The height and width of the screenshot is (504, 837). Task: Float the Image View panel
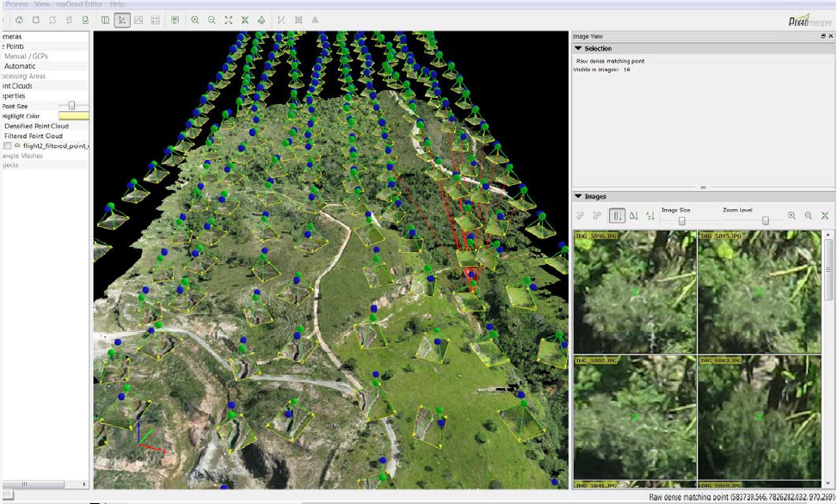823,36
